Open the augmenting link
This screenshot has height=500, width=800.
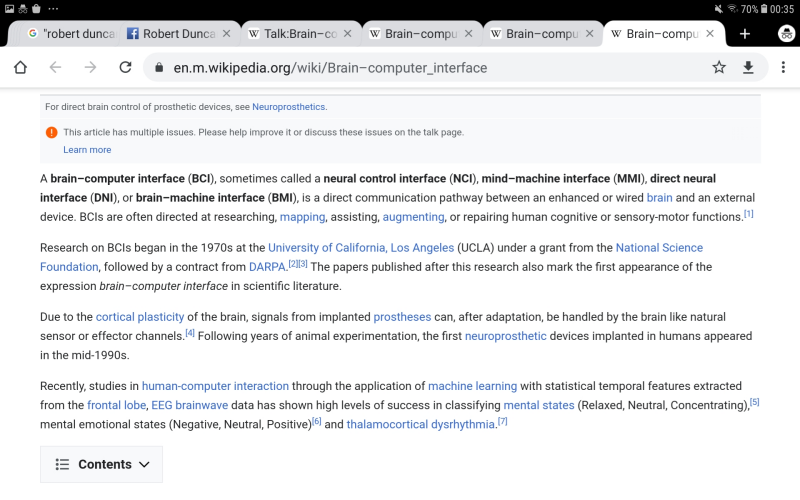[413, 217]
